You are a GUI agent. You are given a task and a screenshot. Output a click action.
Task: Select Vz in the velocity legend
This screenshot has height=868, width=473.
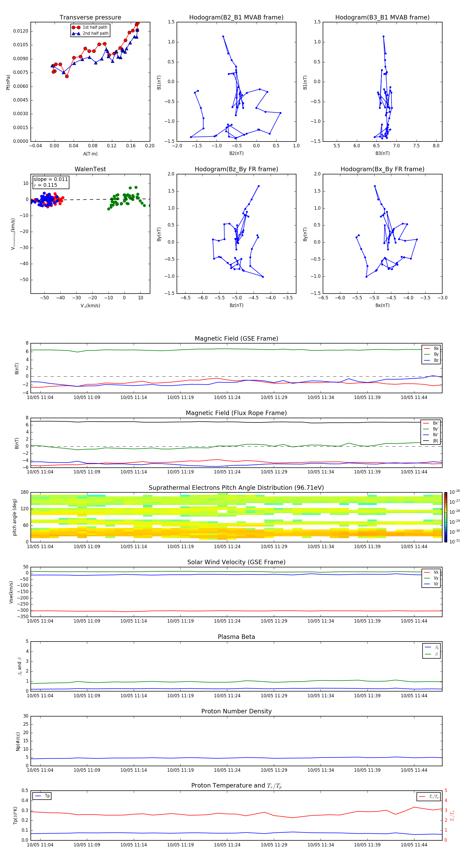tap(431, 584)
